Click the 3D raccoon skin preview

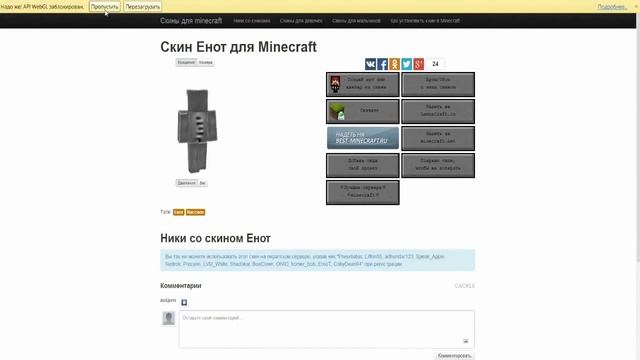point(198,131)
